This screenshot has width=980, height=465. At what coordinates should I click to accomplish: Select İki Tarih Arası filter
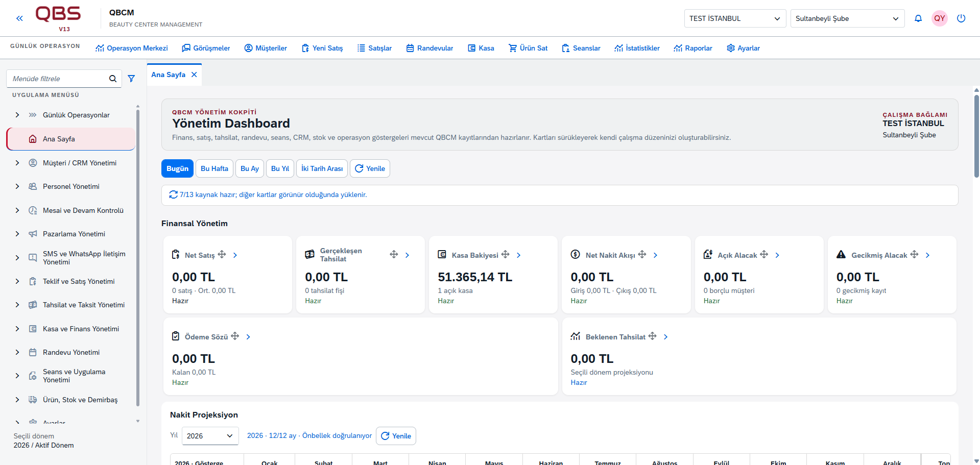click(322, 168)
